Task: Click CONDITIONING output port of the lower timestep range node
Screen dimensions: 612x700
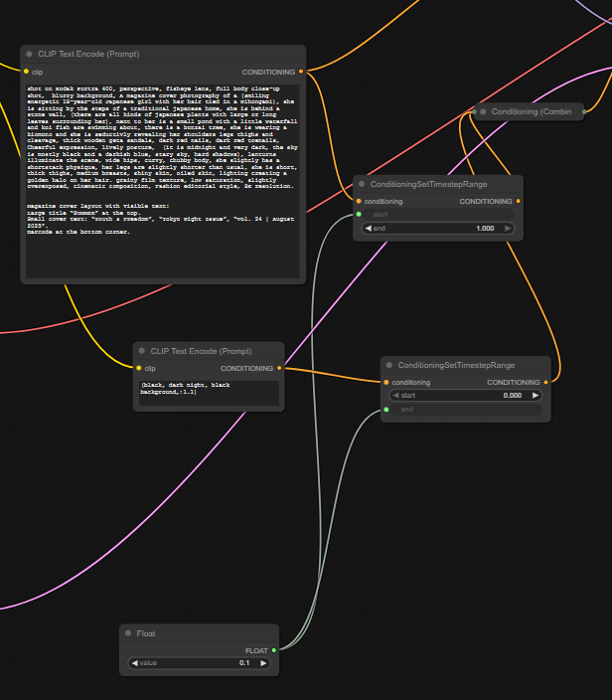Action: coord(546,382)
